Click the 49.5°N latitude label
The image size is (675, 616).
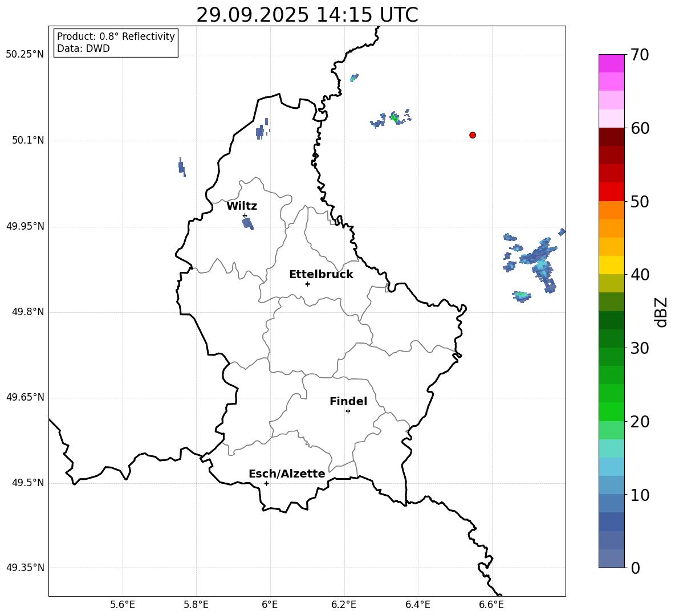(28, 483)
